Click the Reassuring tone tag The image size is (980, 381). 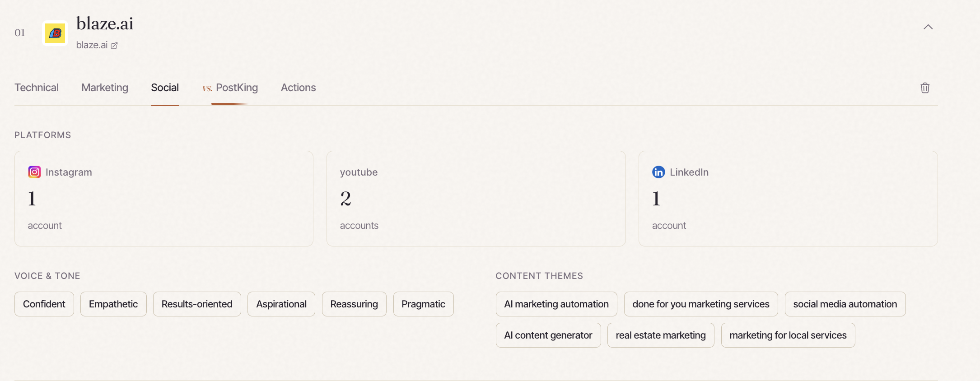pyautogui.click(x=354, y=304)
